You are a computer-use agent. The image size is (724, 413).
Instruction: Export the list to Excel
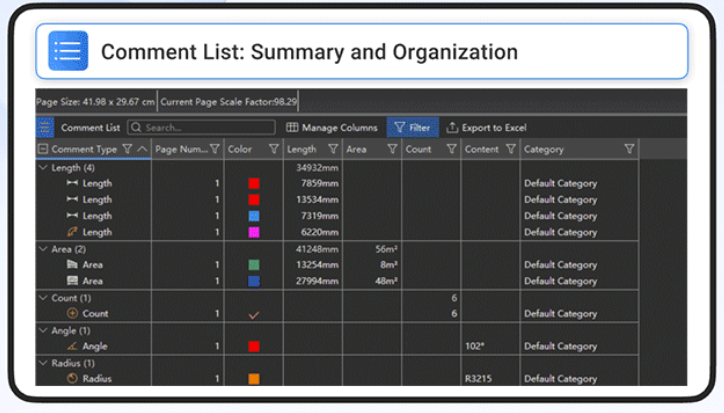pos(486,128)
